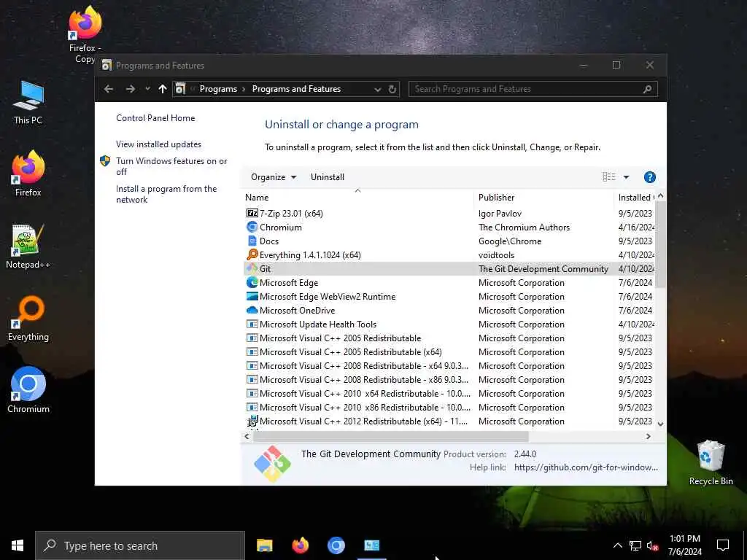Click the Igor Pavlov publisher cell
Image resolution: width=747 pixels, height=560 pixels.
click(500, 214)
